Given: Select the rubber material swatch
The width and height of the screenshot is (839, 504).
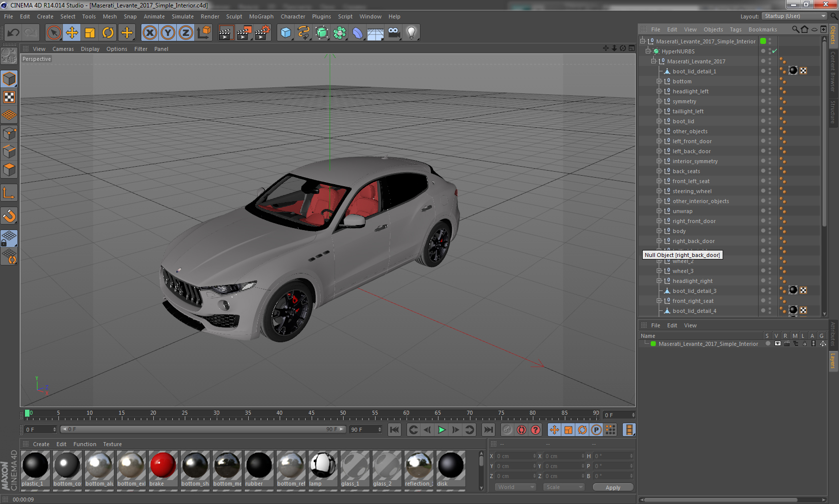Looking at the screenshot, I should (x=259, y=469).
